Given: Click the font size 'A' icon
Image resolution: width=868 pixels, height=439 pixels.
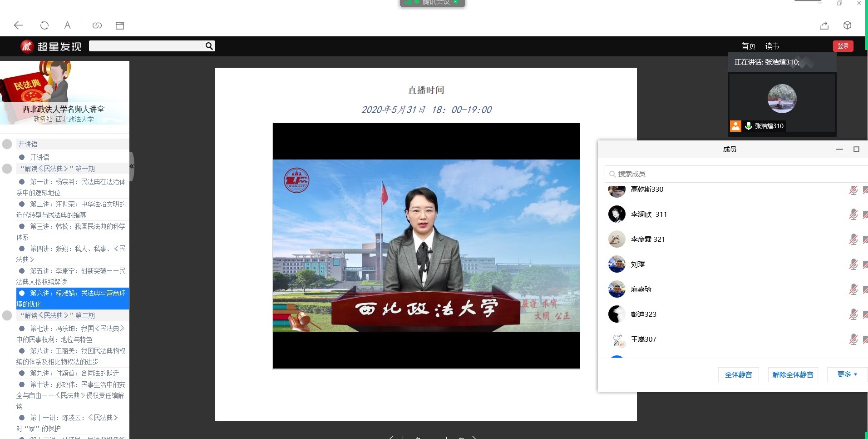Looking at the screenshot, I should [67, 25].
